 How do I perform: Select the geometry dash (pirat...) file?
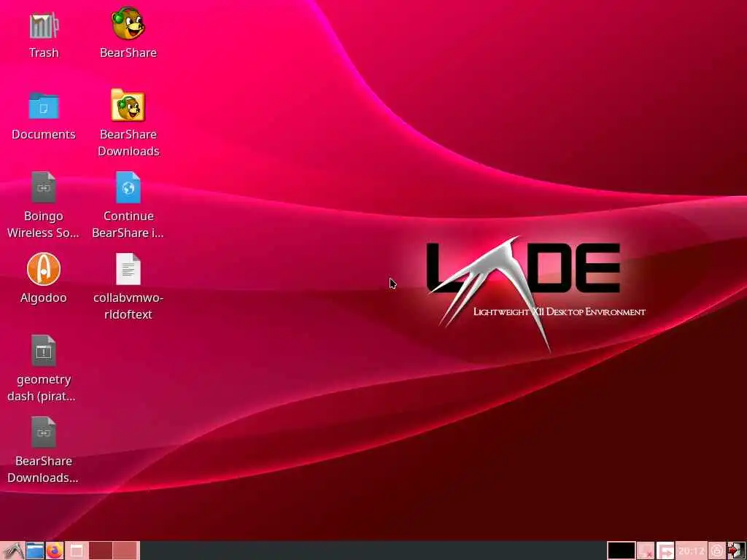(43, 351)
